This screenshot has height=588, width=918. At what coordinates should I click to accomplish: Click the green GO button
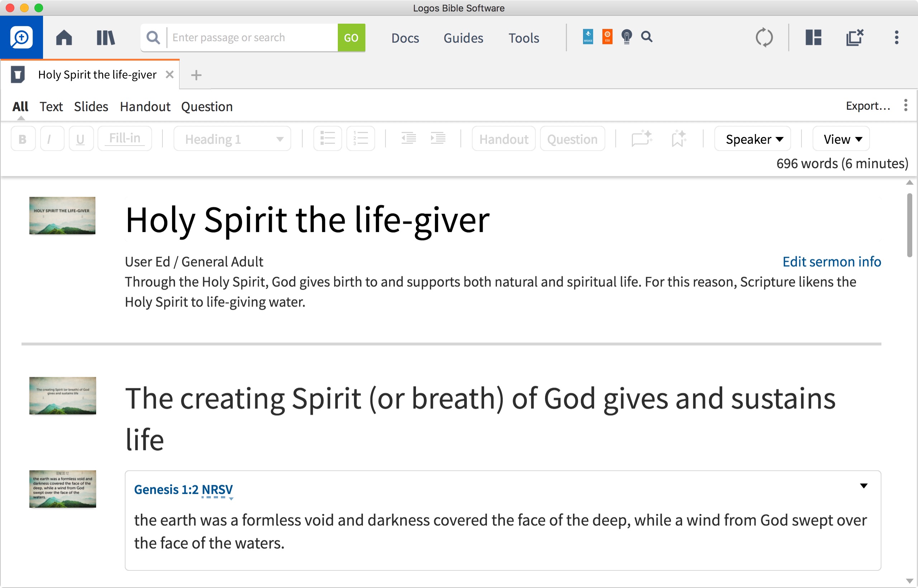(x=351, y=37)
